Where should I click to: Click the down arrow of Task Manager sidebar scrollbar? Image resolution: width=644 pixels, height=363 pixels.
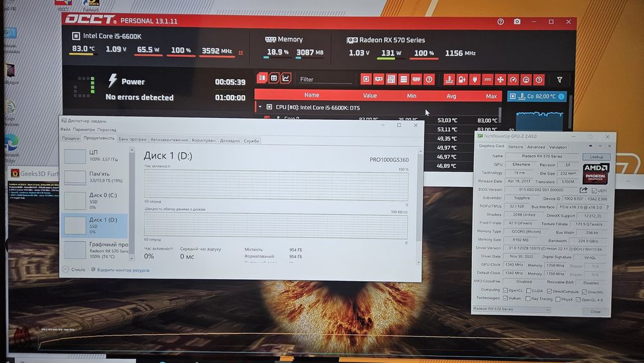132,259
